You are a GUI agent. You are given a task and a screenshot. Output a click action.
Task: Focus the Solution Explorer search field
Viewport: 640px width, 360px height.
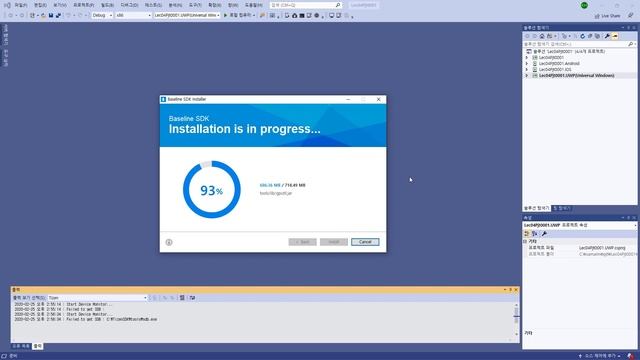576,44
